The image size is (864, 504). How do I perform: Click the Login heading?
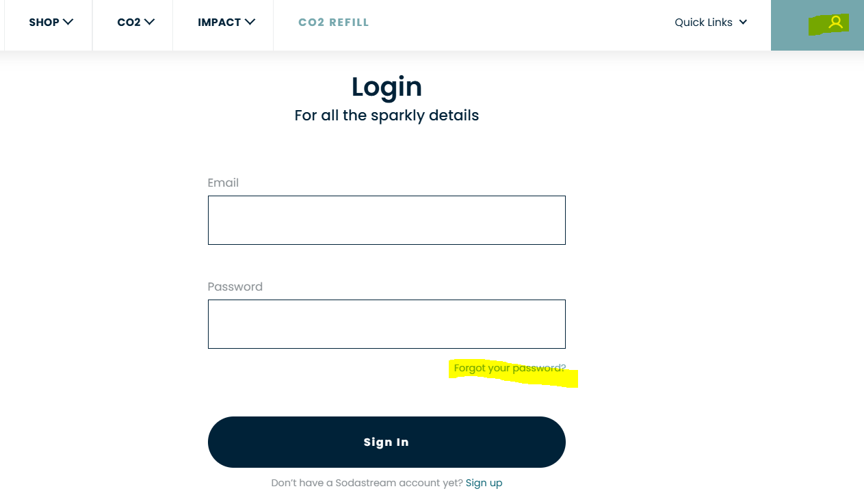pyautogui.click(x=387, y=87)
